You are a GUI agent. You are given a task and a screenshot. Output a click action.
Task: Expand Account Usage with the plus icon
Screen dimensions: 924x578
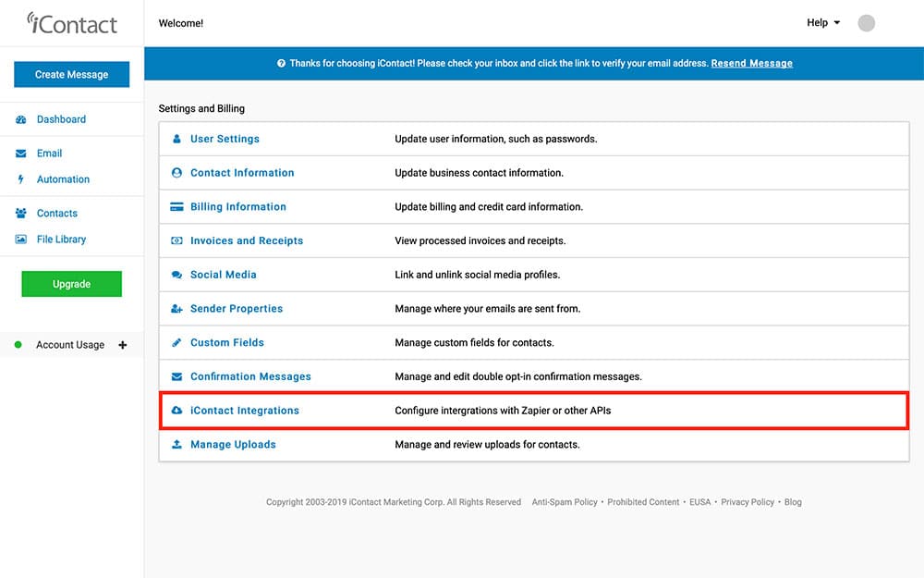tap(123, 345)
